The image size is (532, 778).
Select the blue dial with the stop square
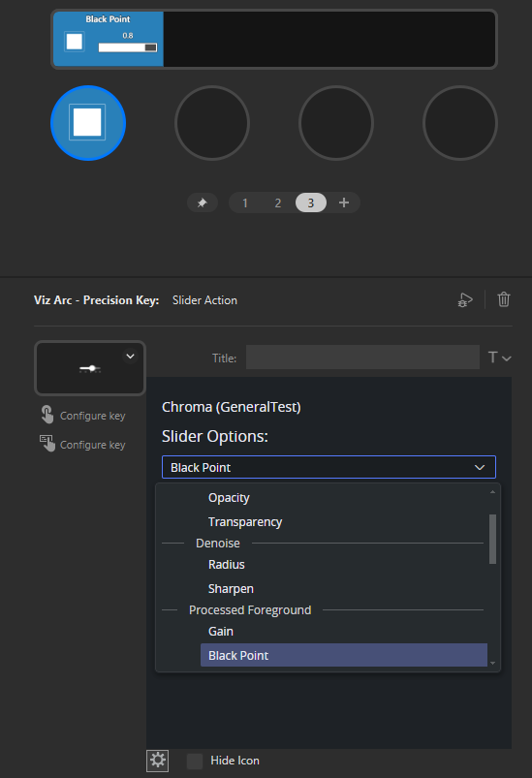click(x=88, y=123)
